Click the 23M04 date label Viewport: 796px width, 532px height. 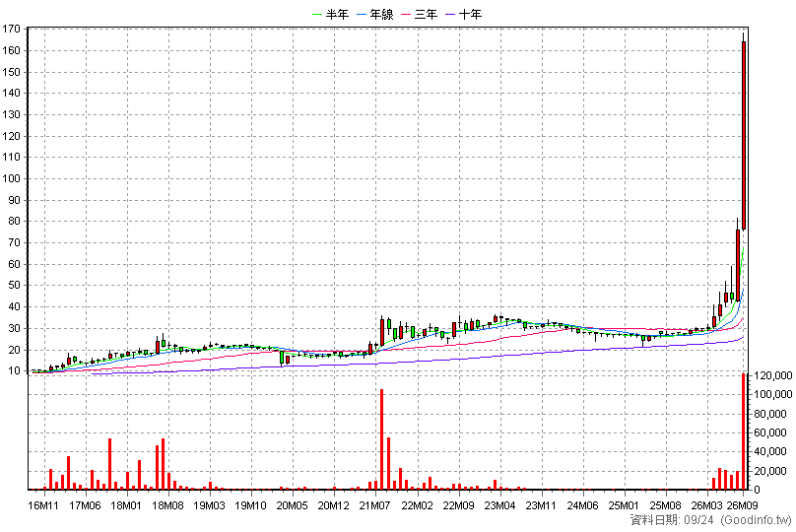click(500, 505)
